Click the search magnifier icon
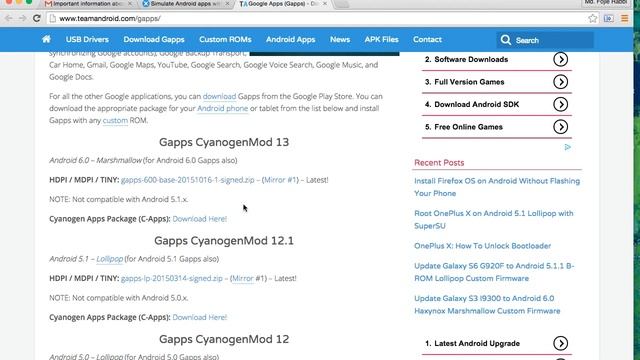The image size is (640, 360). tap(506, 40)
